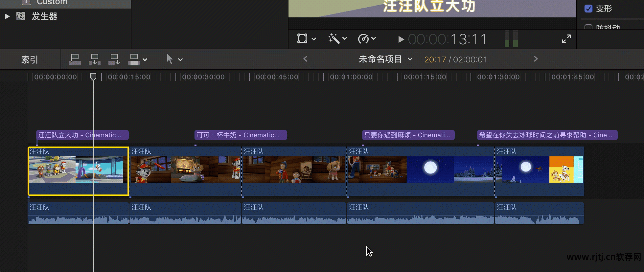Click ruler at 00:01:15:00
Viewport: 644px width, 272px height.
(x=425, y=77)
